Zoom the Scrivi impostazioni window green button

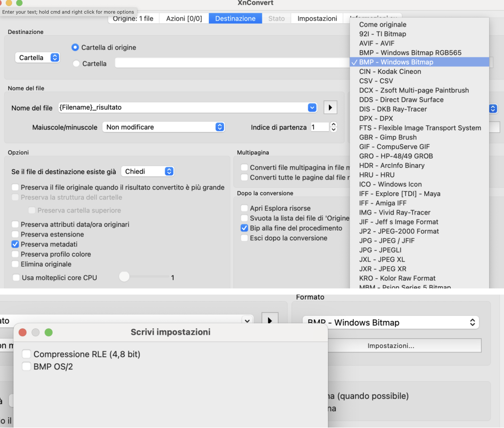pos(48,332)
